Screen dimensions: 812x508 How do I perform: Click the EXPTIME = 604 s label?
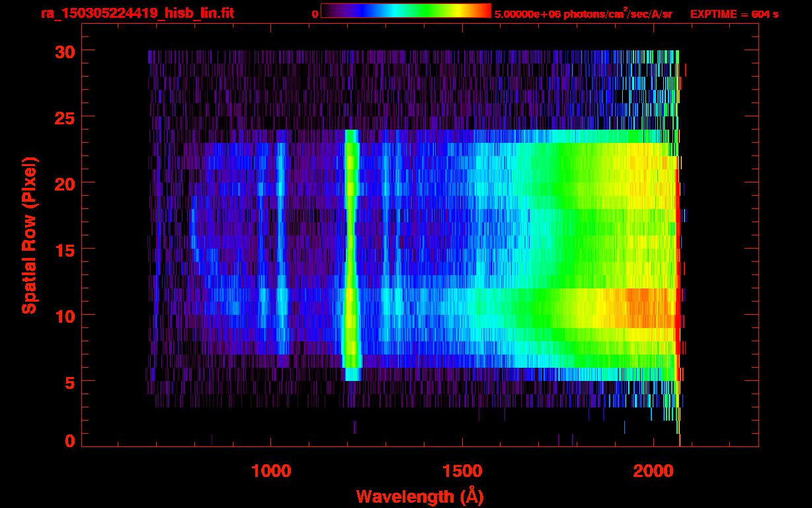734,14
